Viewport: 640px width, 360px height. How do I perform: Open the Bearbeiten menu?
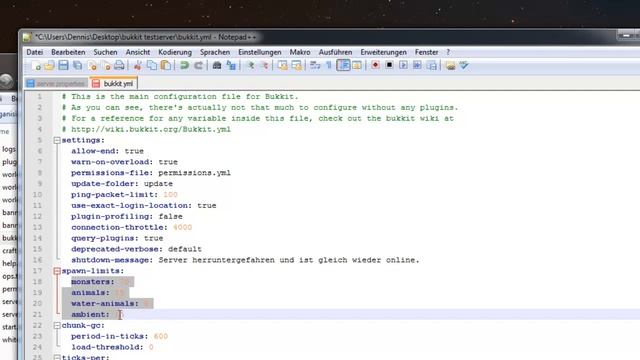point(68,52)
